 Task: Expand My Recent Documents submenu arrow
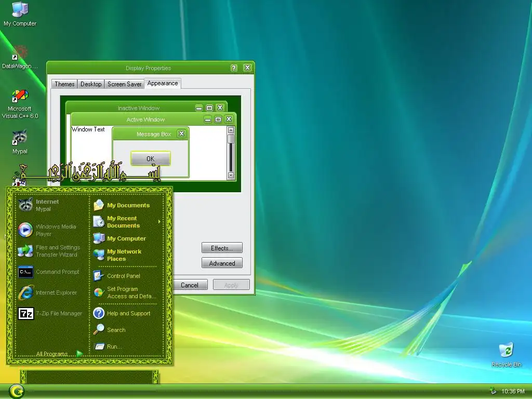pyautogui.click(x=159, y=221)
